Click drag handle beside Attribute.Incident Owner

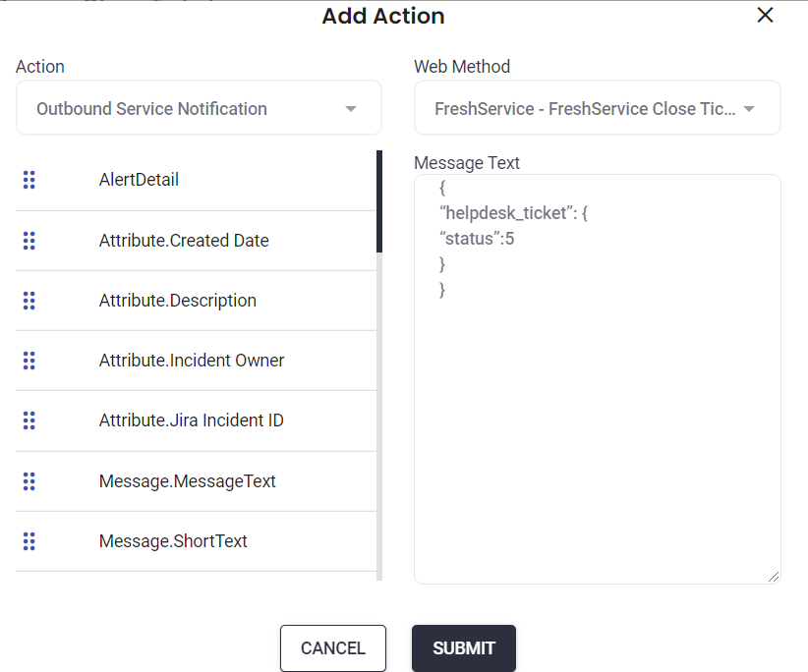pyautogui.click(x=29, y=361)
